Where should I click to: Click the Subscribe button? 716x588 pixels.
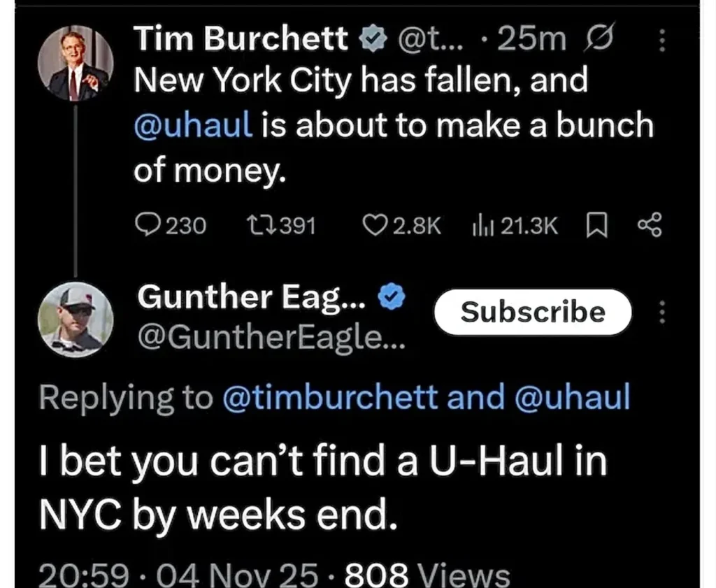point(533,312)
